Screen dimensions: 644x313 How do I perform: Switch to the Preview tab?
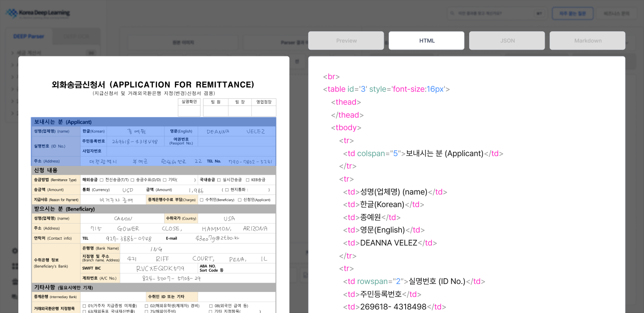pos(346,41)
